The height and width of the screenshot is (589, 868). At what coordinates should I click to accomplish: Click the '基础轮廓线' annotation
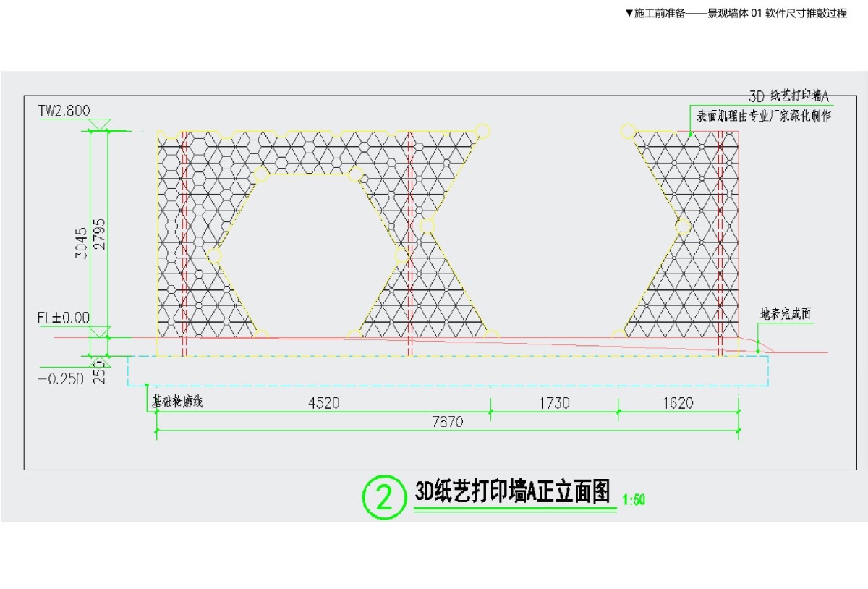[176, 402]
